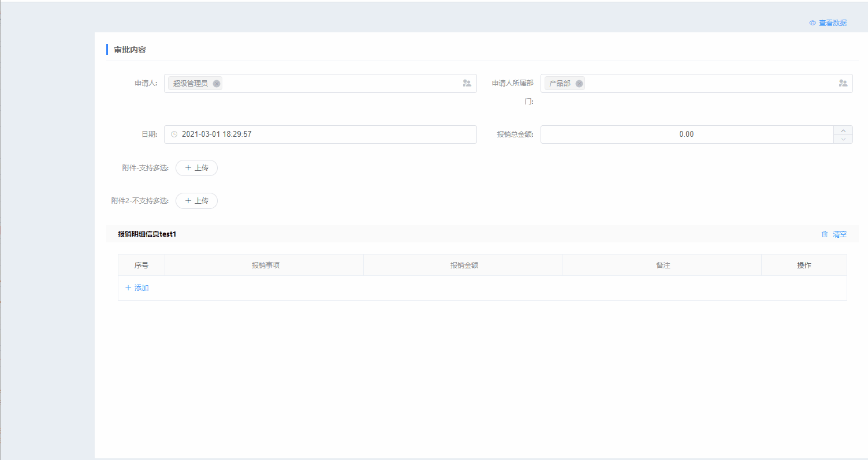The width and height of the screenshot is (868, 460).
Task: Select the 报销金额 column header
Action: click(464, 265)
